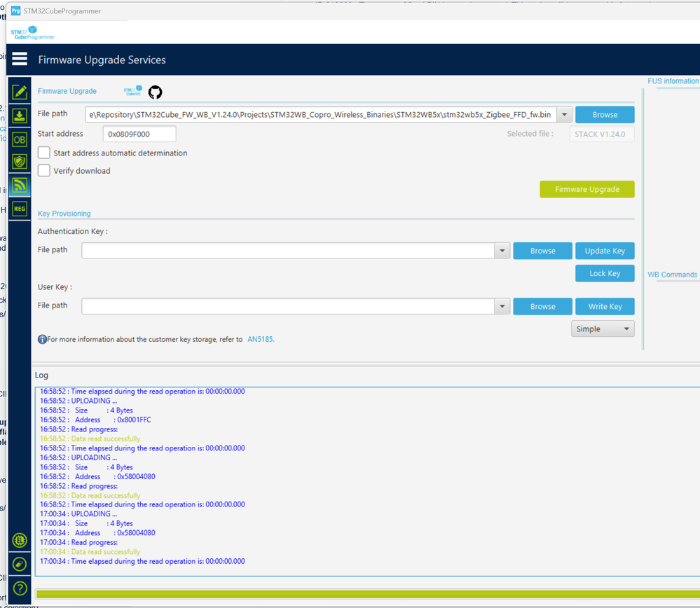Enable Start address automatic determination checkbox
700x608 pixels.
[43, 153]
